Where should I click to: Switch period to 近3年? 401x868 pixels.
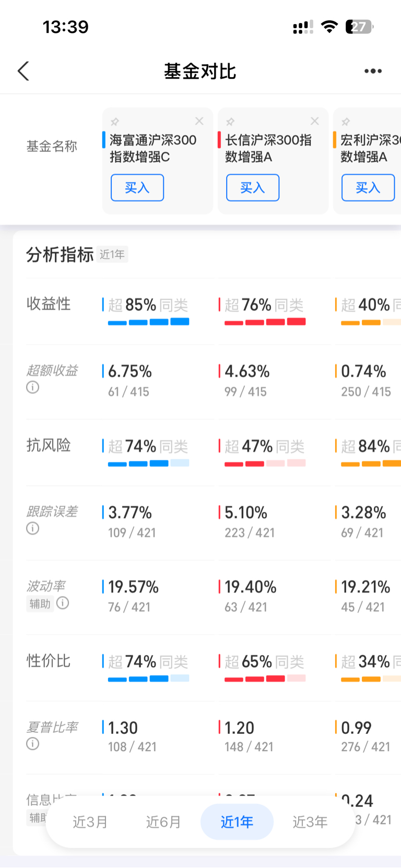[310, 822]
